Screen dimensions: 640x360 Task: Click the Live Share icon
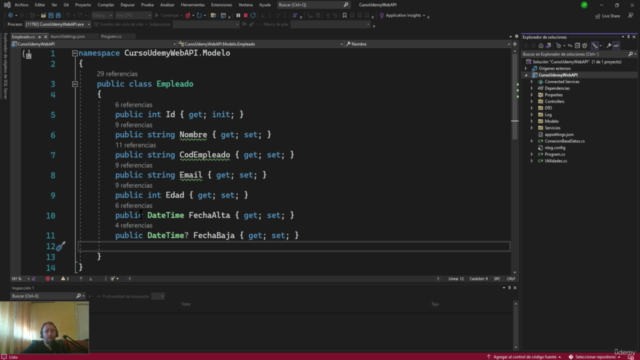[x=598, y=16]
